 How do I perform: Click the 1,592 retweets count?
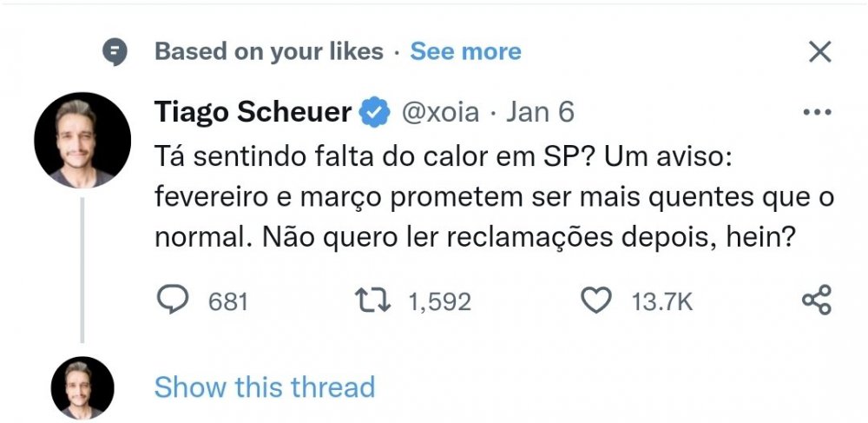(440, 302)
